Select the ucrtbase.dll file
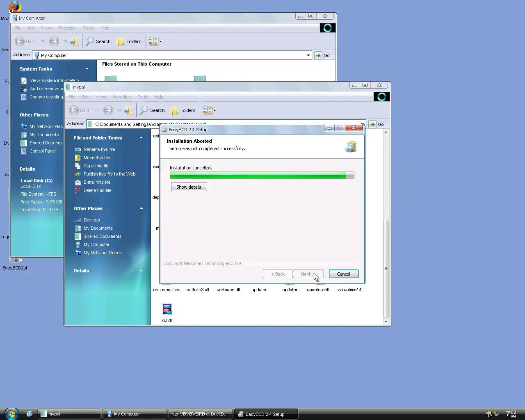Image resolution: width=525 pixels, height=420 pixels. coord(228,290)
